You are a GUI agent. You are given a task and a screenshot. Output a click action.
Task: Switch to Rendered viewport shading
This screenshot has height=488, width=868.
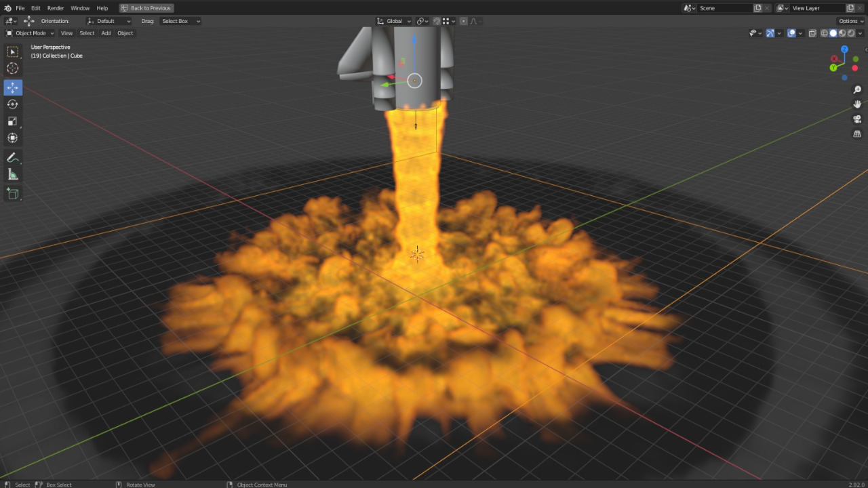(851, 33)
